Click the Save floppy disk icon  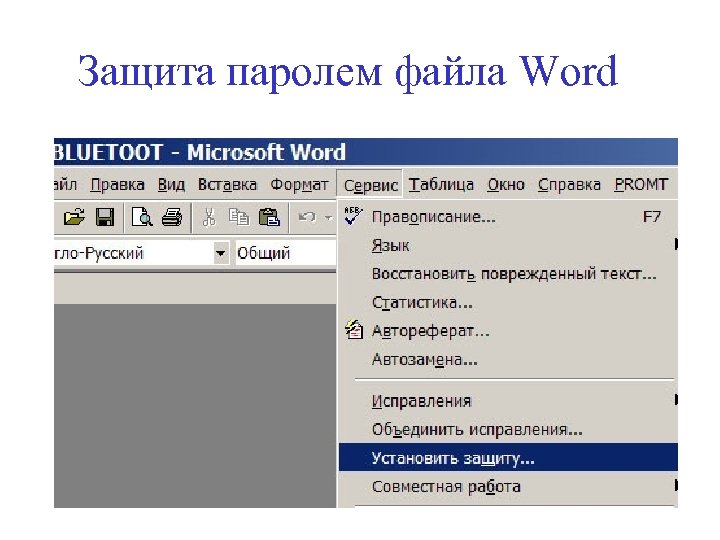105,217
